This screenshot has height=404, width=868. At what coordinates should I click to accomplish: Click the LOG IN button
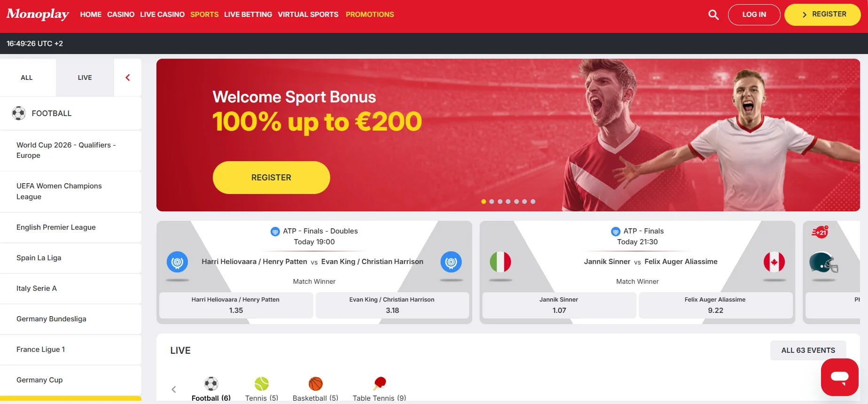click(x=754, y=15)
